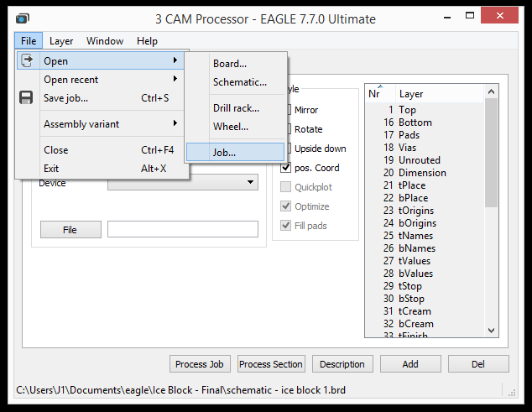The width and height of the screenshot is (532, 412).
Task: Select layer 19 Unrouted
Action: [x=425, y=159]
